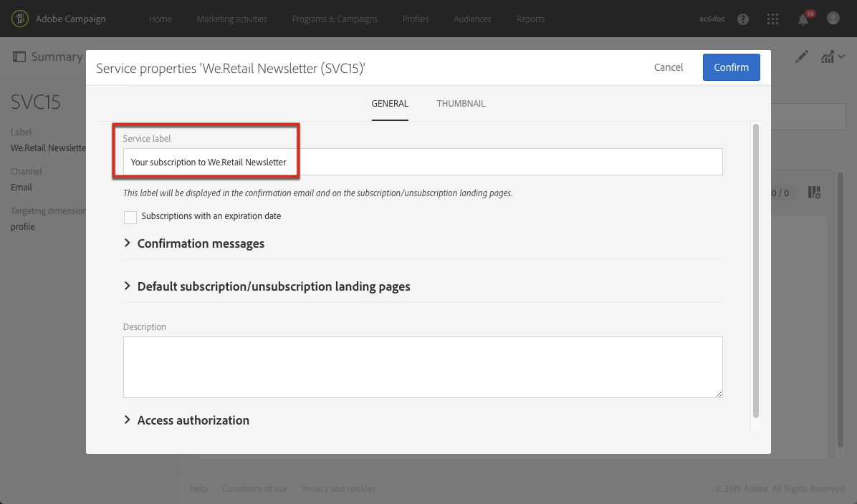Click the ac6doc instance name

point(712,19)
